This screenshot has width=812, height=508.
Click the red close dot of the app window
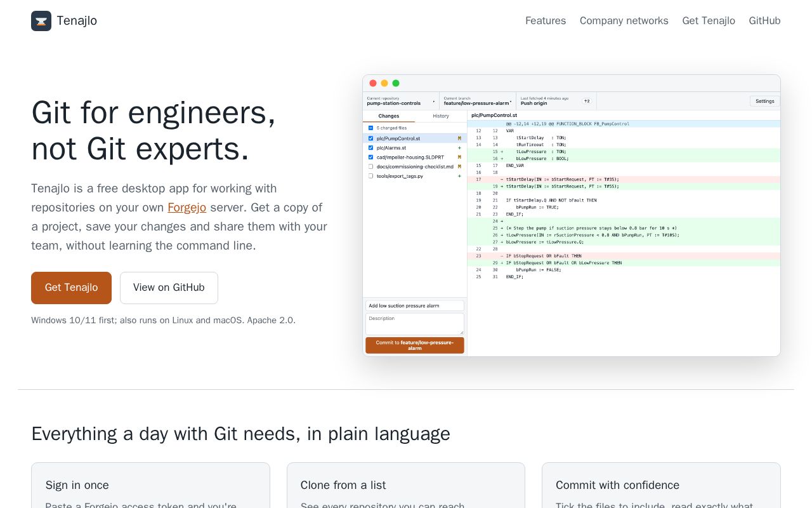tap(373, 83)
